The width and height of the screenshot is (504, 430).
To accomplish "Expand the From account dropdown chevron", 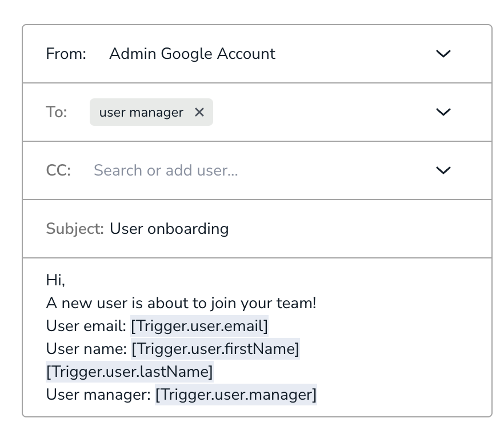I will coord(443,54).
